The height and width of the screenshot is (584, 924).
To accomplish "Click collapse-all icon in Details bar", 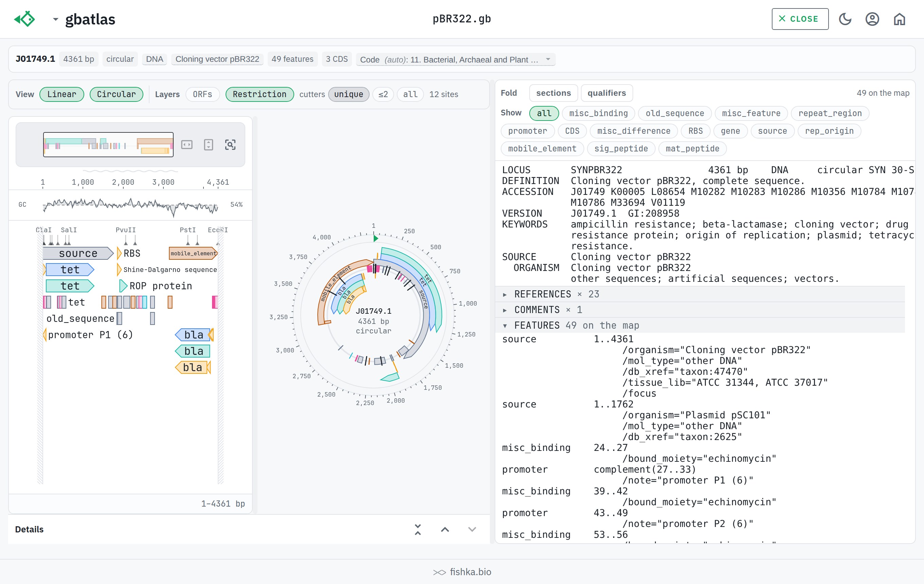I will (x=418, y=530).
